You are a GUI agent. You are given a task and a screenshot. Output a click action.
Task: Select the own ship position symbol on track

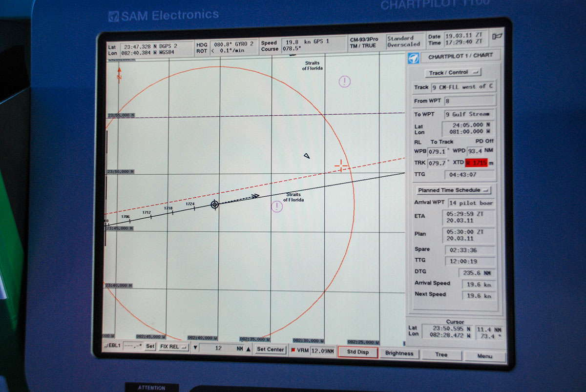pos(214,205)
